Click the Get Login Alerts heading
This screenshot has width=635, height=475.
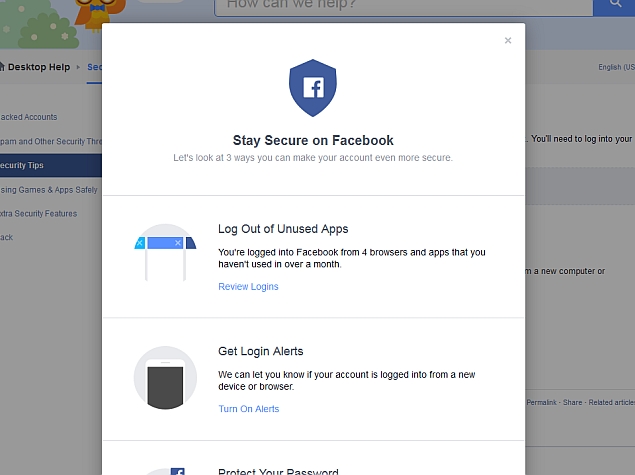260,351
